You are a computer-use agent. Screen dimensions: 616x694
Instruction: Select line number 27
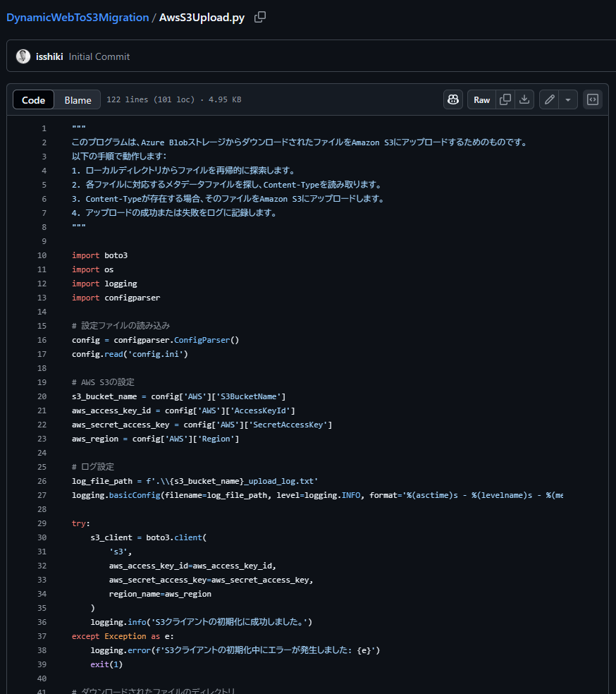coord(40,494)
